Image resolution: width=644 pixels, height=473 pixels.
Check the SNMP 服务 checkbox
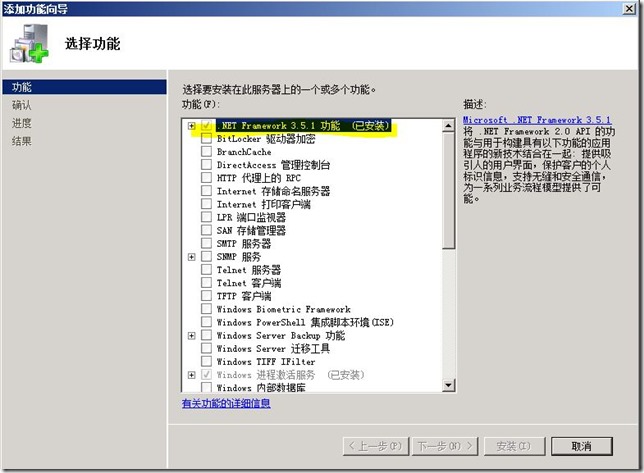click(x=207, y=257)
